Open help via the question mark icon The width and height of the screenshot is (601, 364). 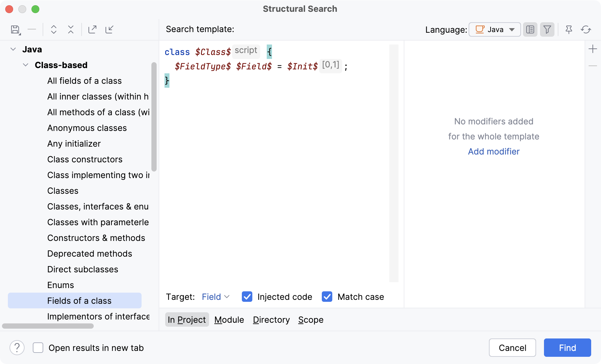17,348
